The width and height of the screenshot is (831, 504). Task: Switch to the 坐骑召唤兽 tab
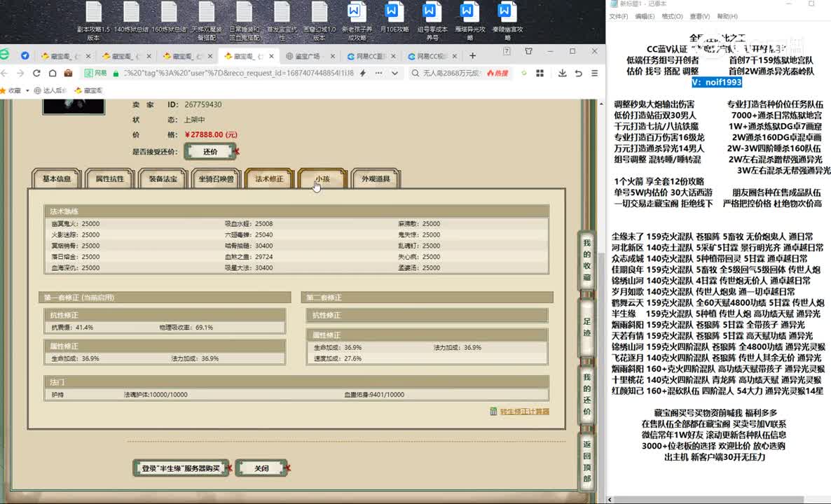(x=217, y=179)
